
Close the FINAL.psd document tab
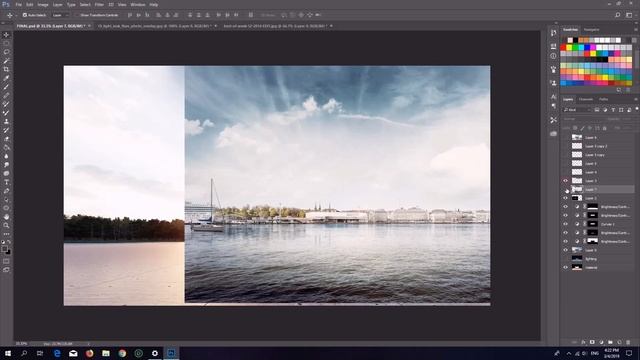point(89,26)
